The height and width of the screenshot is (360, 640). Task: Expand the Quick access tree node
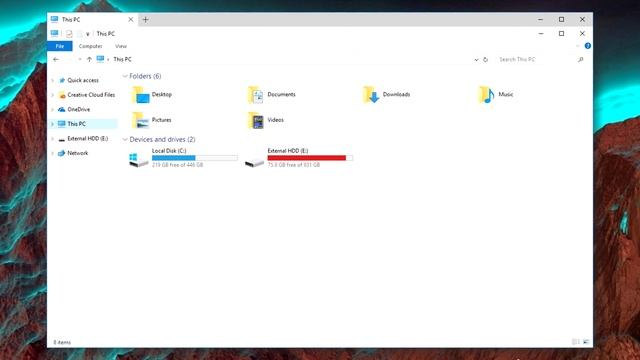pos(53,80)
